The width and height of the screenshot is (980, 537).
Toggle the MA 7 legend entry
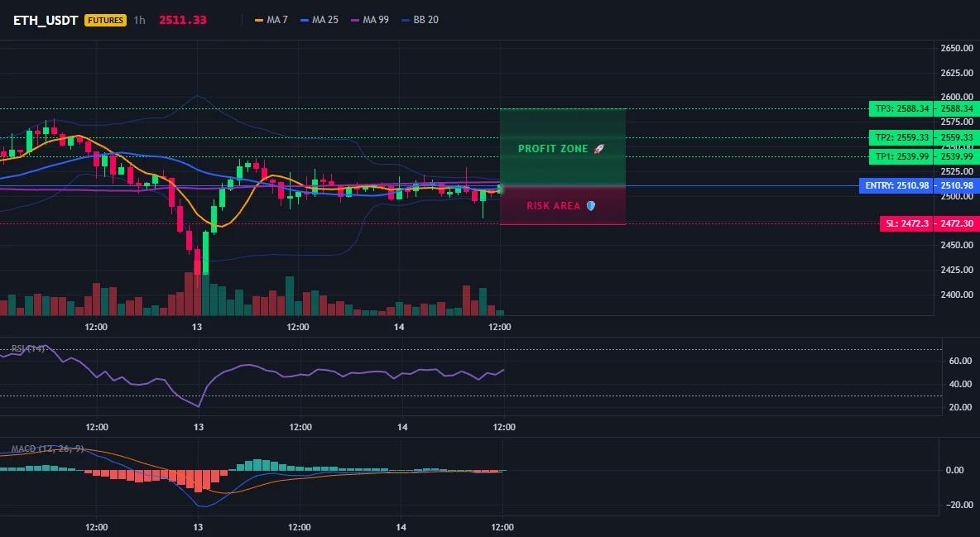click(x=271, y=20)
